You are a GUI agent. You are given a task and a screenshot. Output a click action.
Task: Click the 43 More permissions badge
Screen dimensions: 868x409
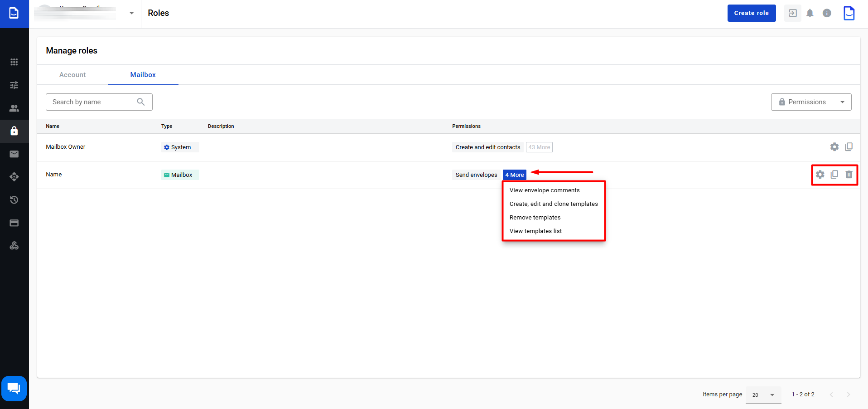[x=539, y=147]
